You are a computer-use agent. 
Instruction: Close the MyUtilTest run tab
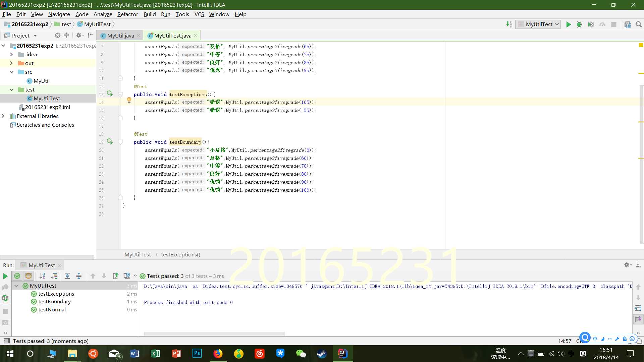[59, 265]
